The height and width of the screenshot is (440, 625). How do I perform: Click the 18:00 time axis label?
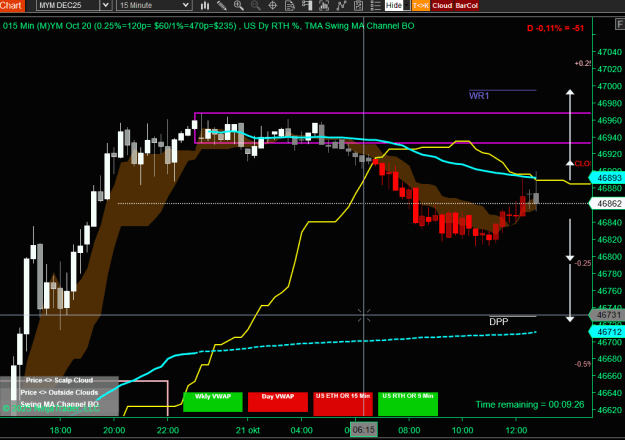(x=61, y=430)
